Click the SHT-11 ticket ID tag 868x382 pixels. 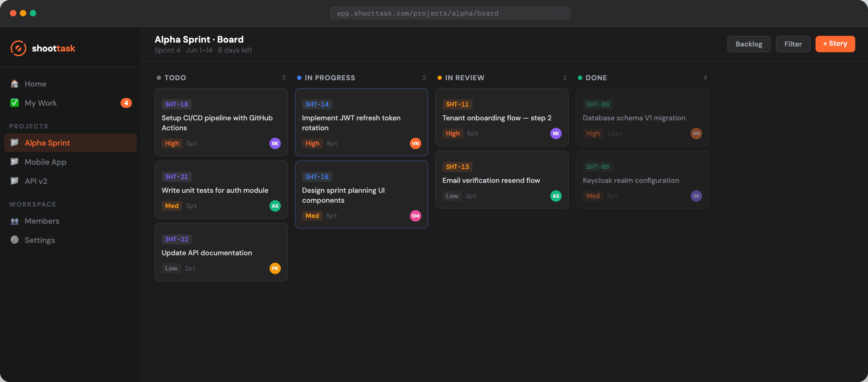coord(457,104)
